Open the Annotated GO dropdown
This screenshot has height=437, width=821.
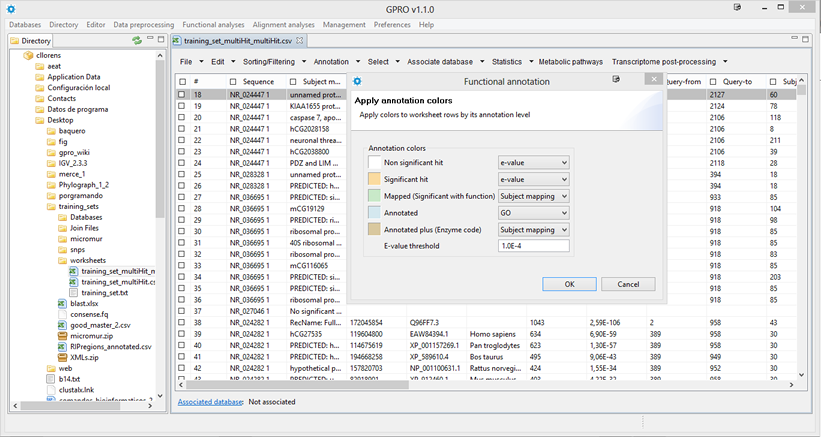[533, 213]
